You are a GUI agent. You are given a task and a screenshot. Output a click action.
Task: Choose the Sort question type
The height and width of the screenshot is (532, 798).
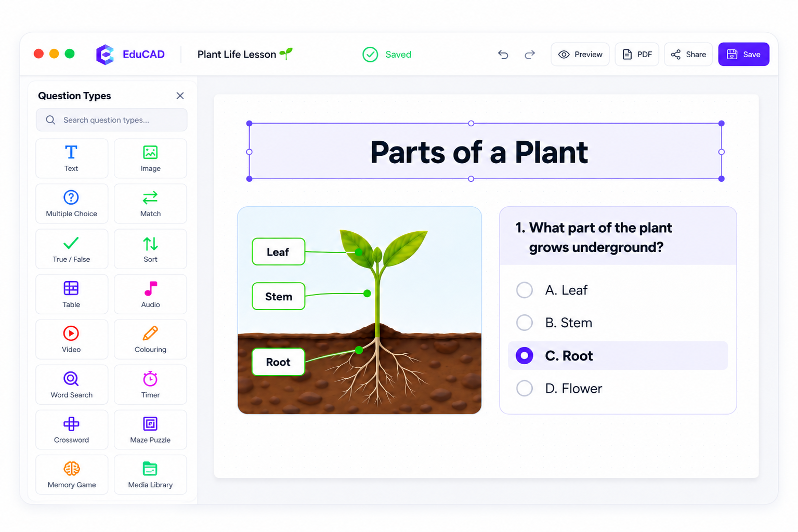(x=150, y=249)
